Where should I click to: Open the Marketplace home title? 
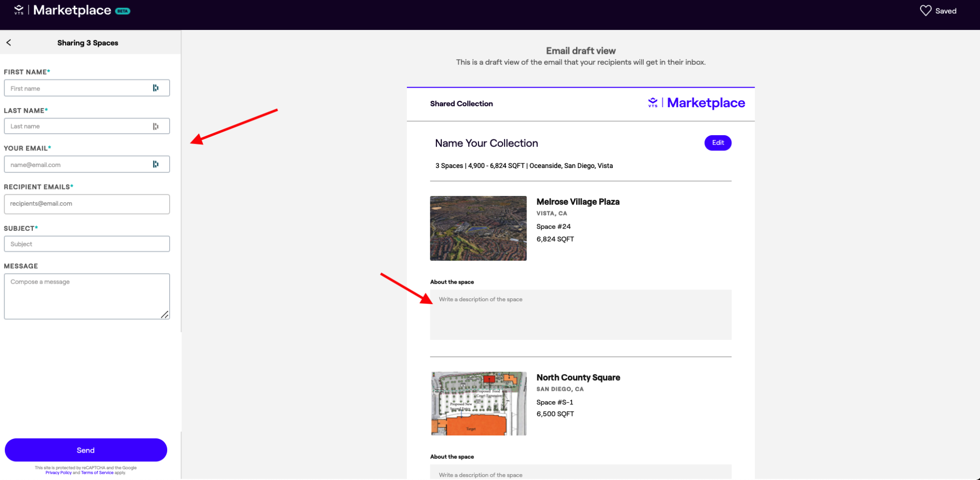coord(72,10)
